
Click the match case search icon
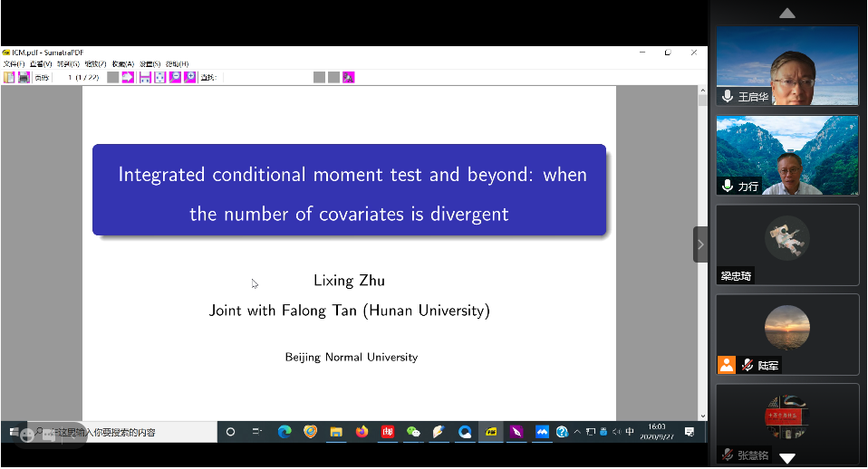point(349,78)
